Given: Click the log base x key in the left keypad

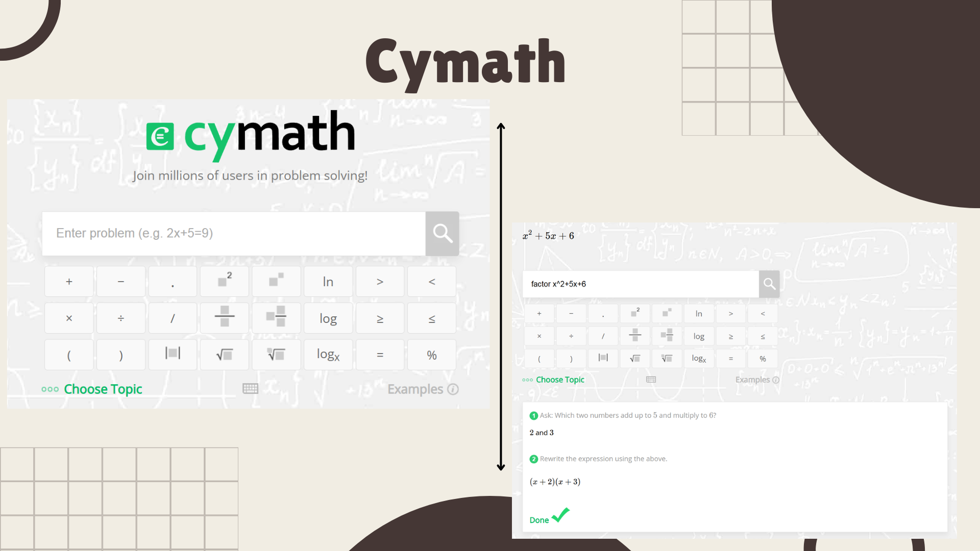Looking at the screenshot, I should click(328, 355).
